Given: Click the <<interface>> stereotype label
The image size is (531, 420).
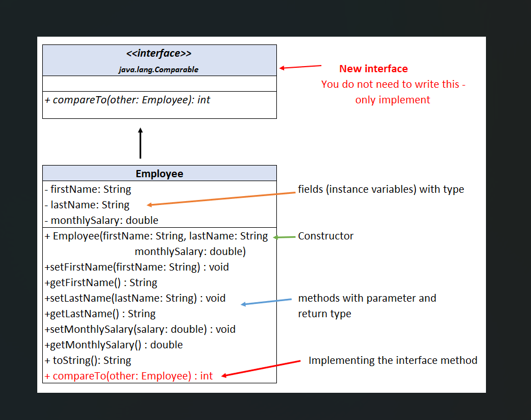Looking at the screenshot, I should click(160, 53).
